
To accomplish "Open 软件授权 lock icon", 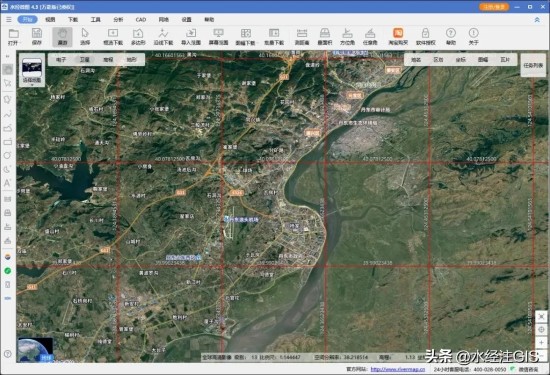I will coord(425,37).
